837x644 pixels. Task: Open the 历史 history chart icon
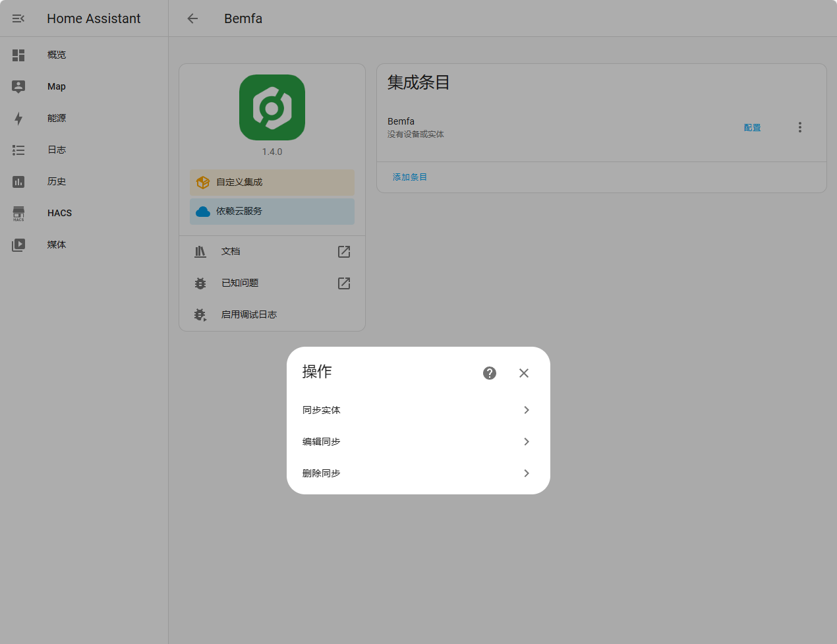pos(18,182)
